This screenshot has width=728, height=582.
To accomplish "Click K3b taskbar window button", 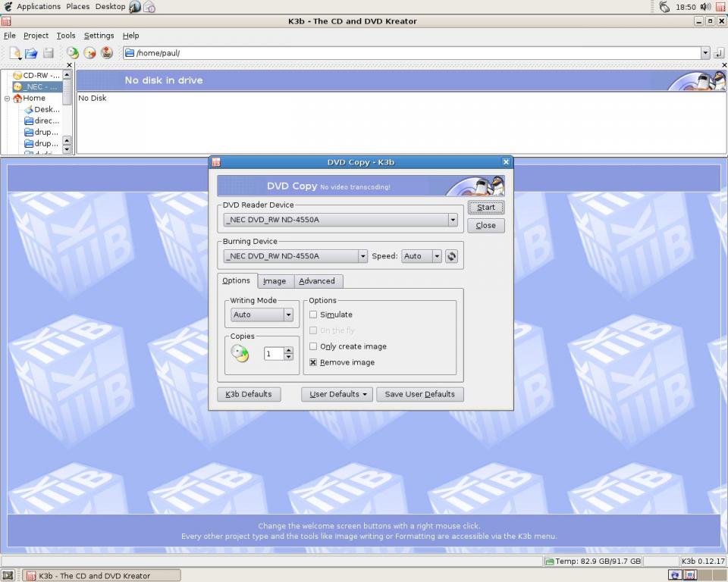I will pyautogui.click(x=102, y=575).
